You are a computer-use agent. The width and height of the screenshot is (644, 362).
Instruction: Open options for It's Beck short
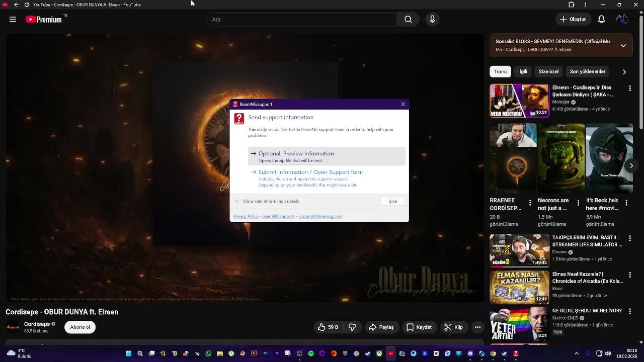(626, 203)
